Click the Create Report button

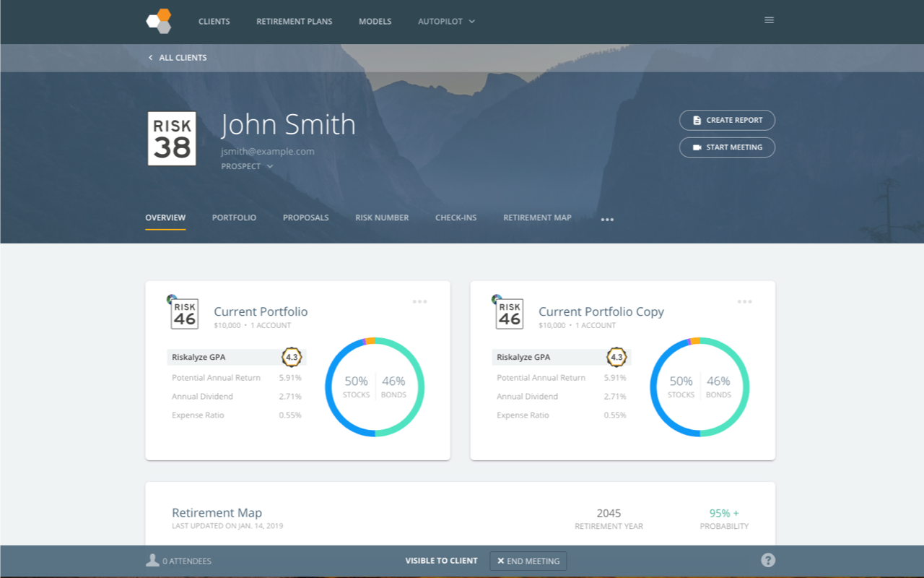(727, 120)
